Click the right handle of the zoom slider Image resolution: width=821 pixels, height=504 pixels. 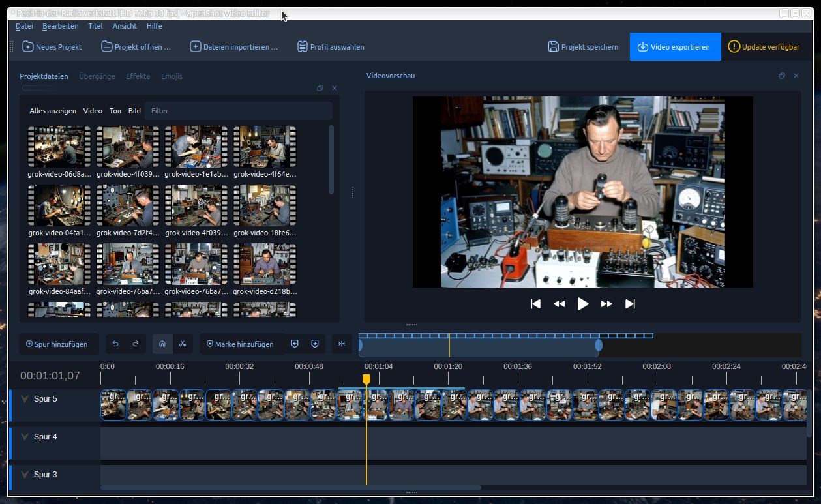pyautogui.click(x=599, y=345)
